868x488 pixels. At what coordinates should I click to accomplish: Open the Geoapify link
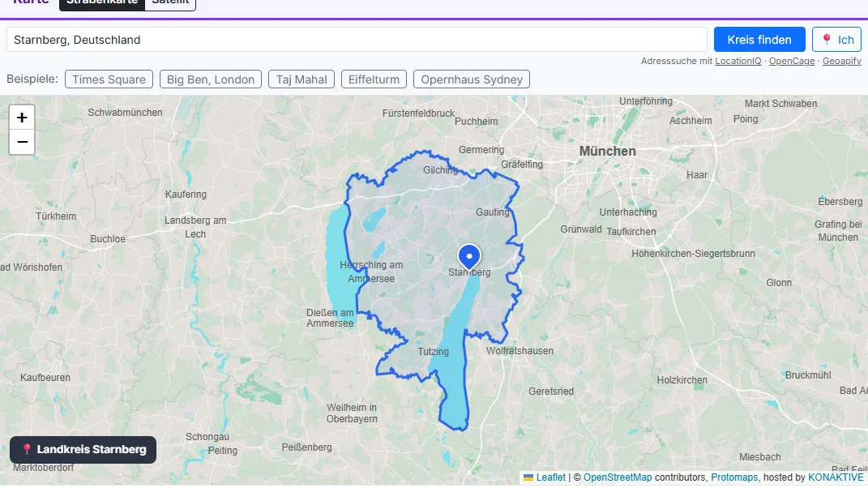841,61
